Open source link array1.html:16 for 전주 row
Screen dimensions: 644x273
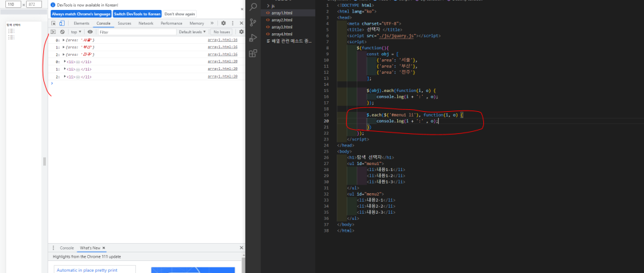pyautogui.click(x=223, y=54)
